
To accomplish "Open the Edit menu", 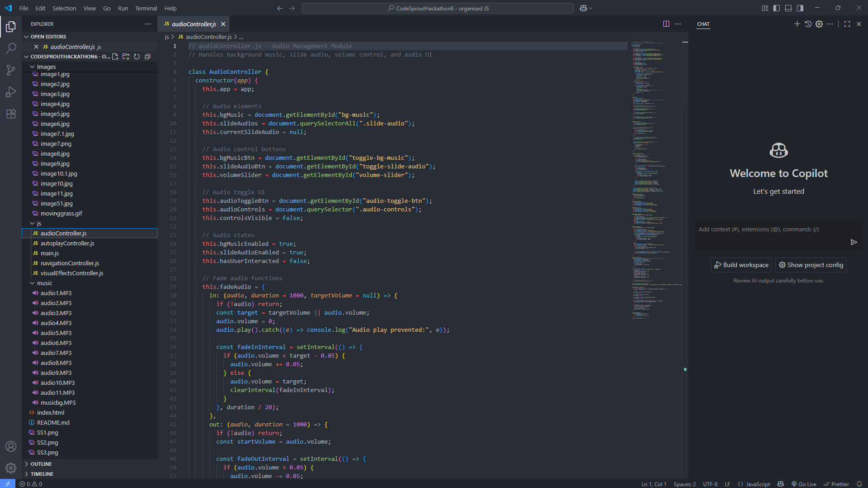I will pos(40,8).
